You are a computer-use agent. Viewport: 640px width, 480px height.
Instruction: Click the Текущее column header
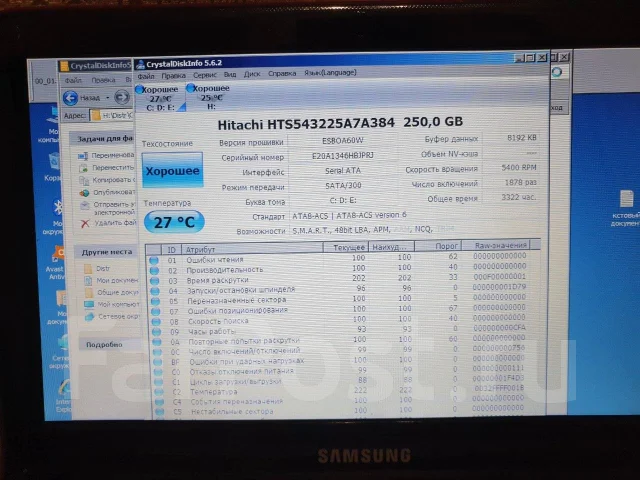coord(346,247)
